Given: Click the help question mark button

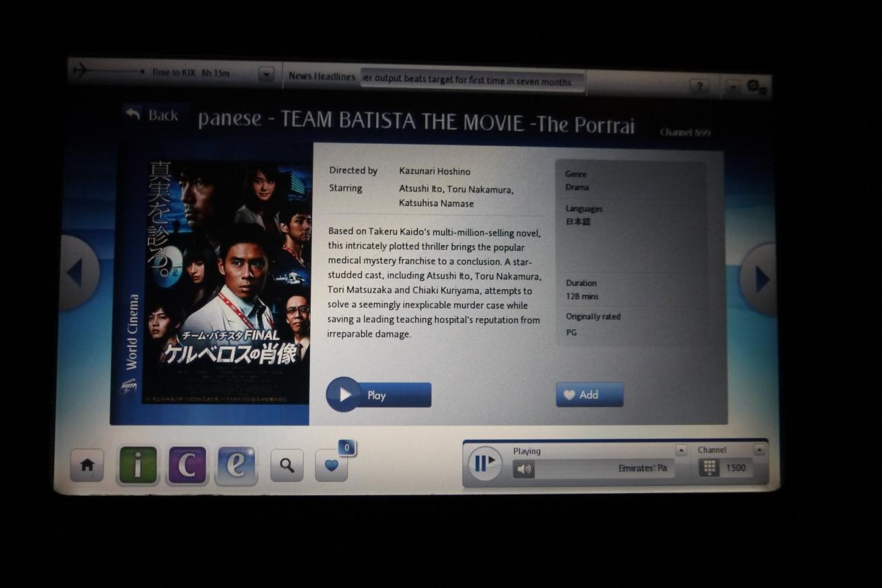Looking at the screenshot, I should coord(699,86).
